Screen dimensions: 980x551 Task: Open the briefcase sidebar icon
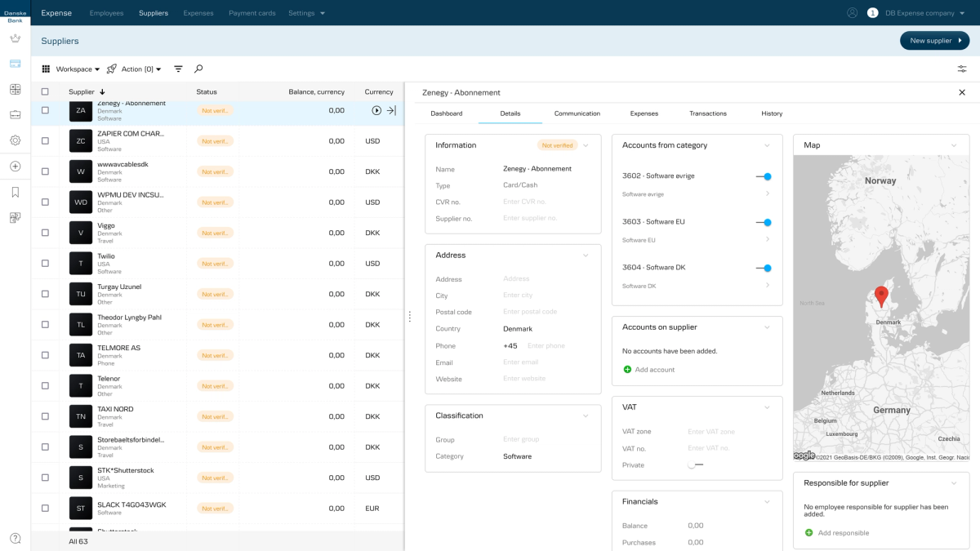click(x=15, y=115)
